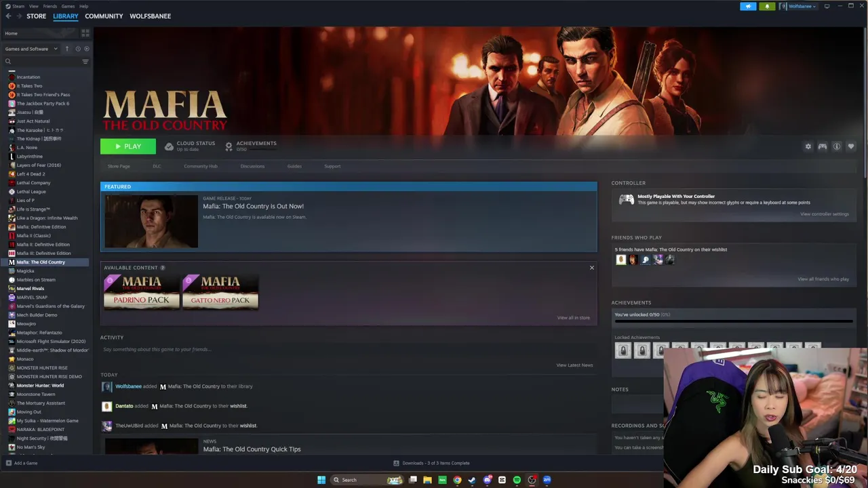Open the featured news thumbnail image

(x=151, y=222)
